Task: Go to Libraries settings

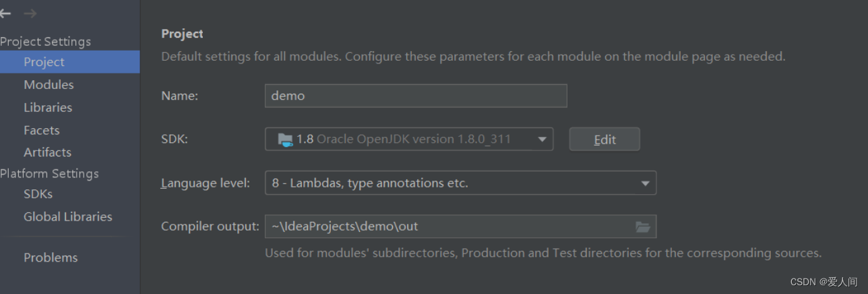Action: pyautogui.click(x=48, y=108)
